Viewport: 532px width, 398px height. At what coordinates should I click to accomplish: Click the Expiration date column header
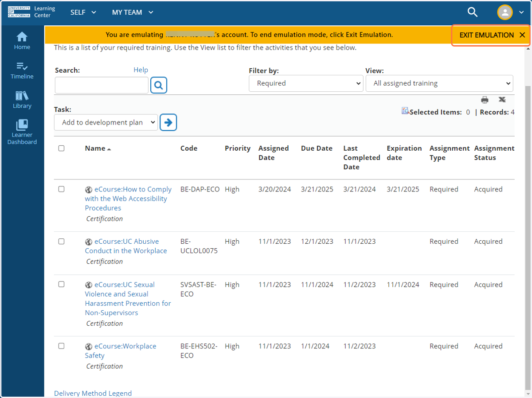pos(404,153)
